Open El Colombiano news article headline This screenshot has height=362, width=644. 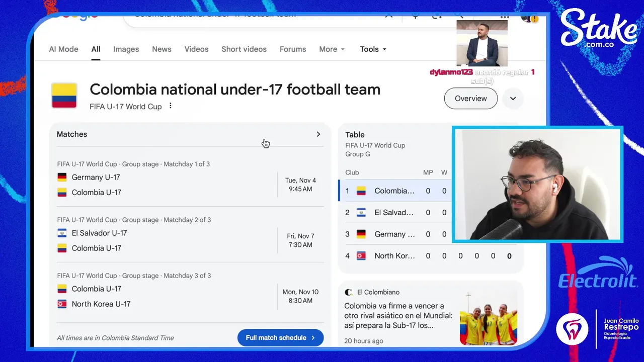398,316
